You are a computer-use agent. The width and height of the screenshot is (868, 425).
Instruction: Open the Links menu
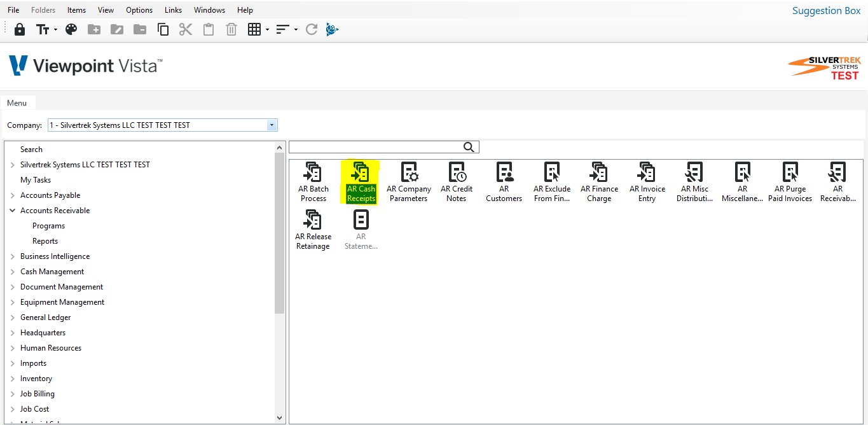pyautogui.click(x=173, y=10)
